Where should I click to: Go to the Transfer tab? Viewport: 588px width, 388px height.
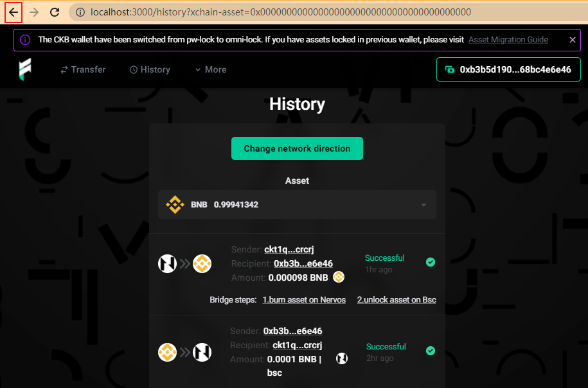pos(84,70)
